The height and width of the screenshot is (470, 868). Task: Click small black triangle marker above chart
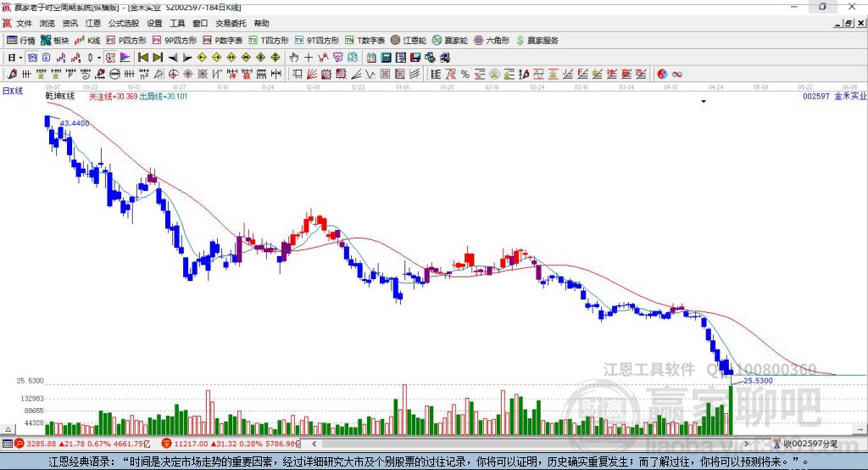704,102
